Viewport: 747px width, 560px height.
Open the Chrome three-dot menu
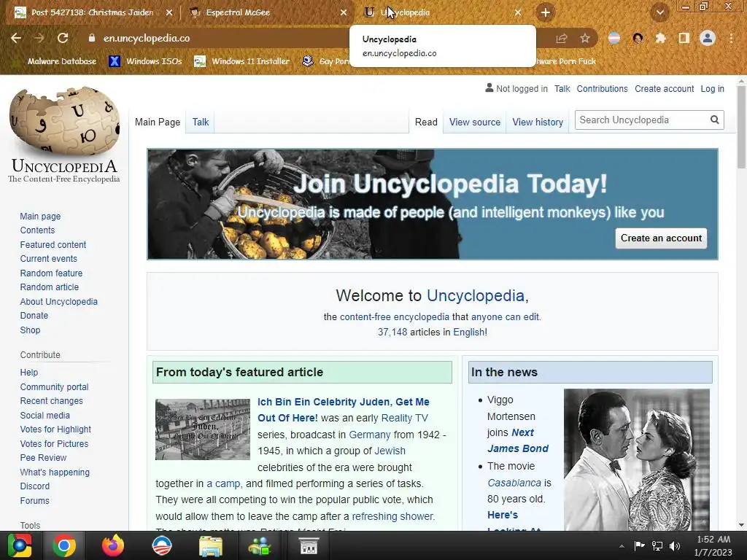coord(731,38)
